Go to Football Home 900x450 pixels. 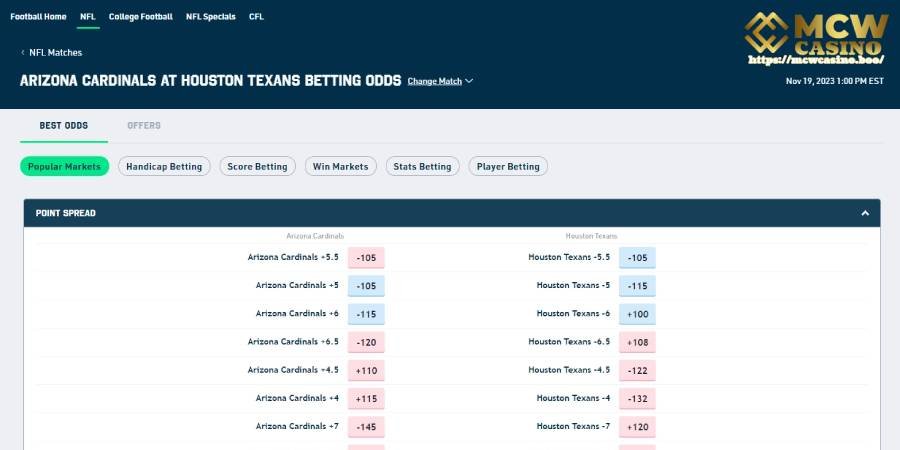(x=38, y=17)
